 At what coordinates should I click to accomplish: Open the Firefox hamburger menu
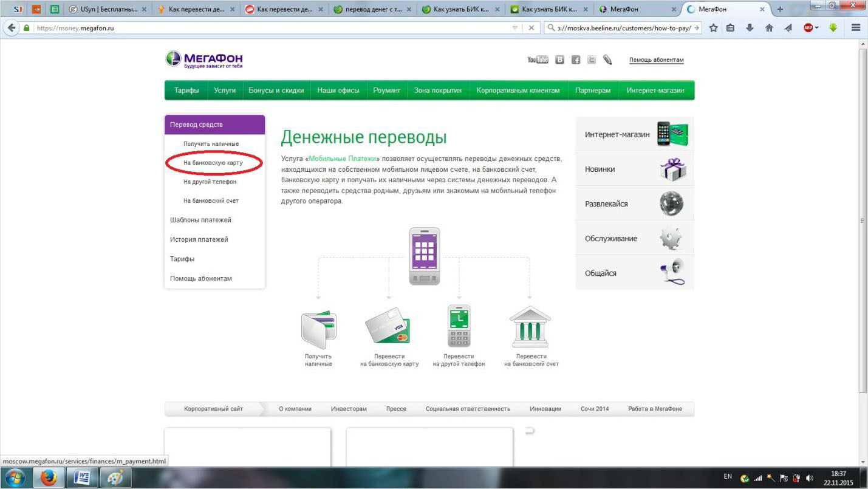point(856,28)
